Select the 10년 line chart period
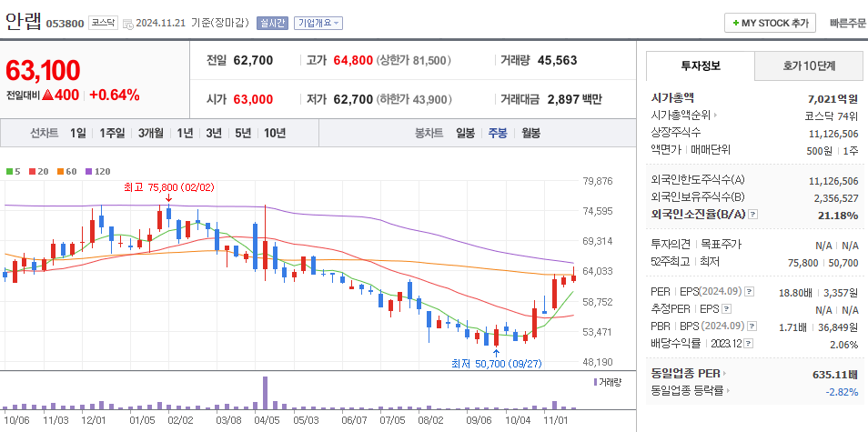This screenshot has height=432, width=868. click(x=275, y=134)
